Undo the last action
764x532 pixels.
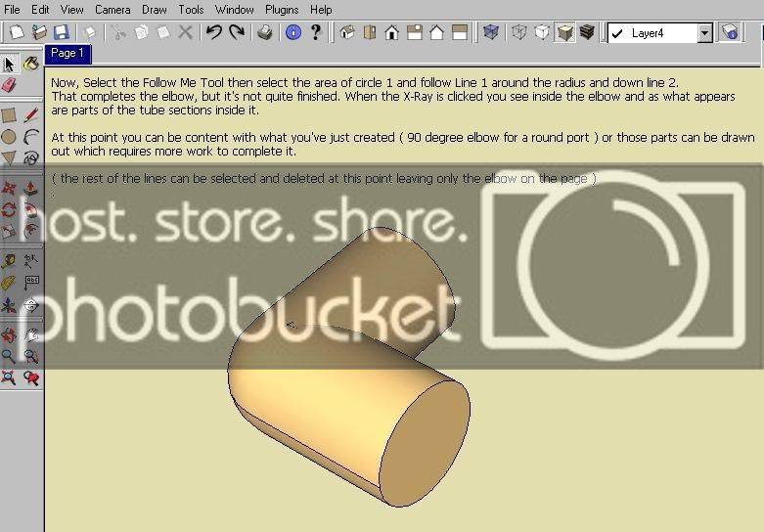[x=214, y=32]
